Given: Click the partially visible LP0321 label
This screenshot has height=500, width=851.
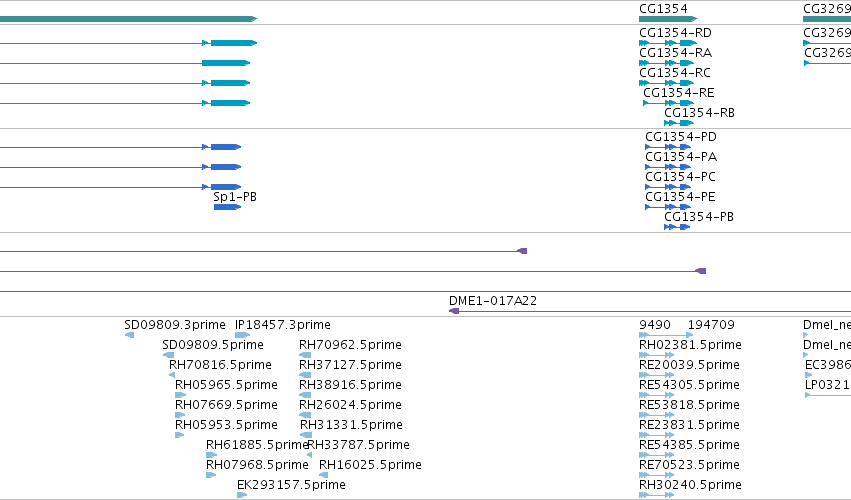Looking at the screenshot, I should click(x=828, y=385).
